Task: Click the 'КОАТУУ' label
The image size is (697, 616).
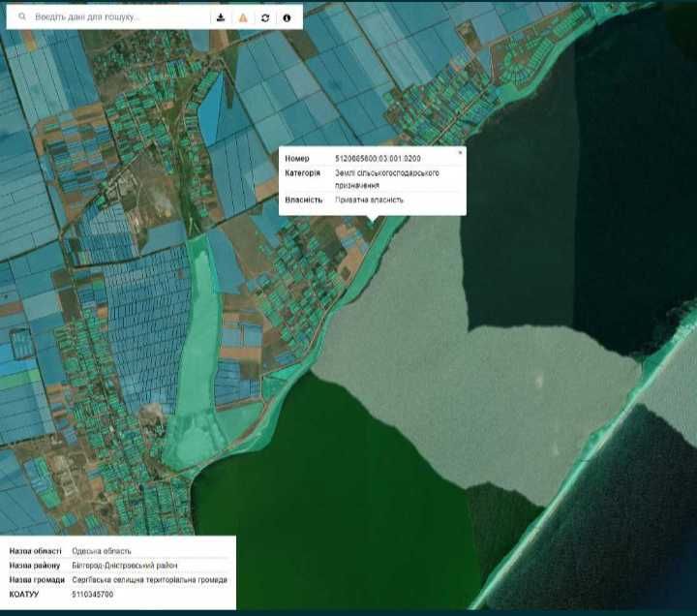Action: tap(24, 594)
